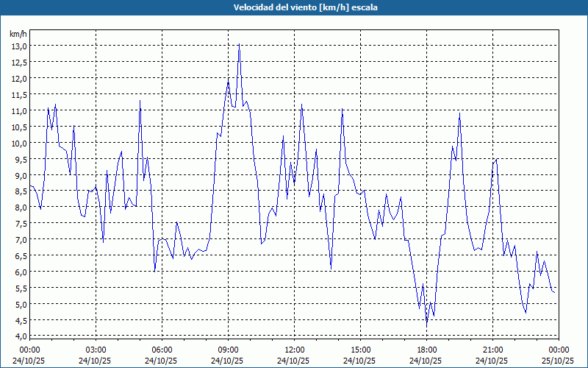
Task: Click the 18:00 time label
Action: (426, 350)
